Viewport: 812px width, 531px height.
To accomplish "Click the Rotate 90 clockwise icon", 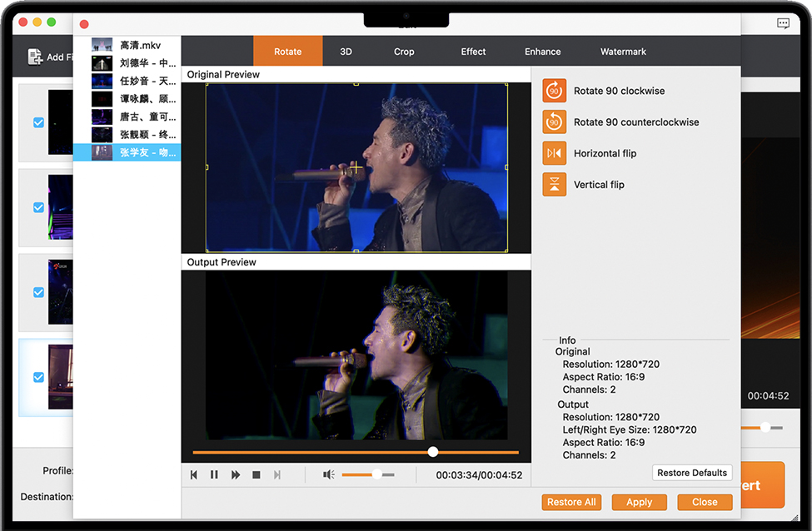I will [x=554, y=91].
